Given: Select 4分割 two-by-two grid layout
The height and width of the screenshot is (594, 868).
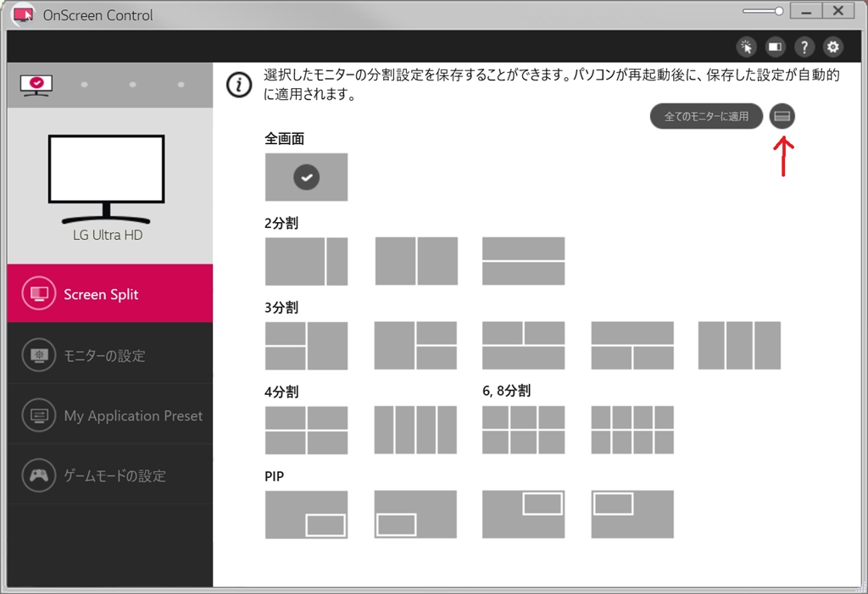Looking at the screenshot, I should tap(306, 430).
